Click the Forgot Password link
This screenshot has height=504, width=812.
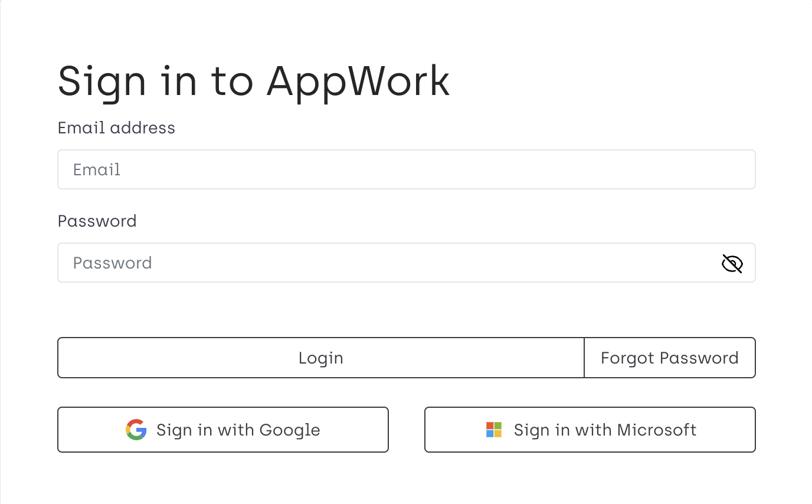tap(670, 358)
